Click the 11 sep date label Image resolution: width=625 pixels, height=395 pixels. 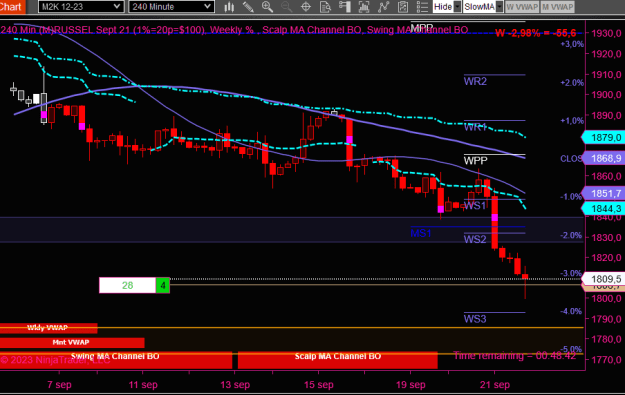pyautogui.click(x=143, y=385)
